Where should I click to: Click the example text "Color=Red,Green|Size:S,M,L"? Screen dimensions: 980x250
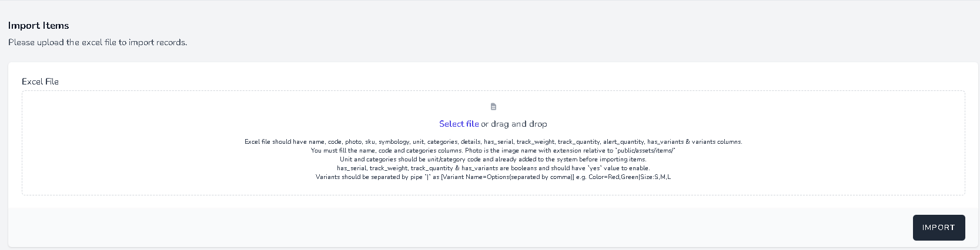[x=630, y=177]
